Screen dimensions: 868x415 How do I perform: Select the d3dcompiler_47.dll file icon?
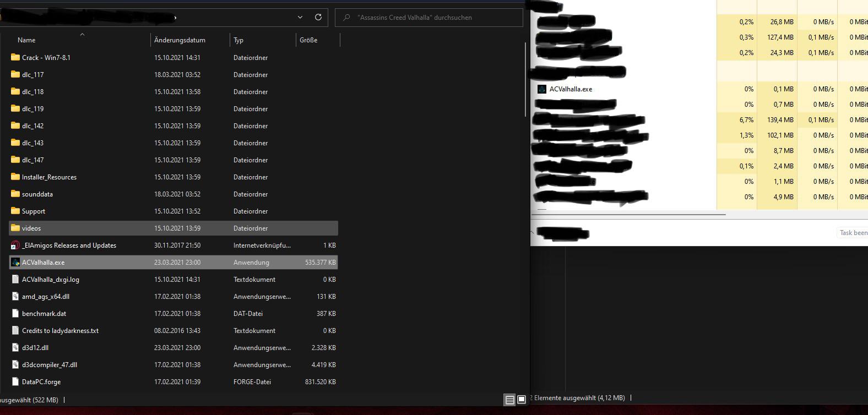(x=15, y=364)
